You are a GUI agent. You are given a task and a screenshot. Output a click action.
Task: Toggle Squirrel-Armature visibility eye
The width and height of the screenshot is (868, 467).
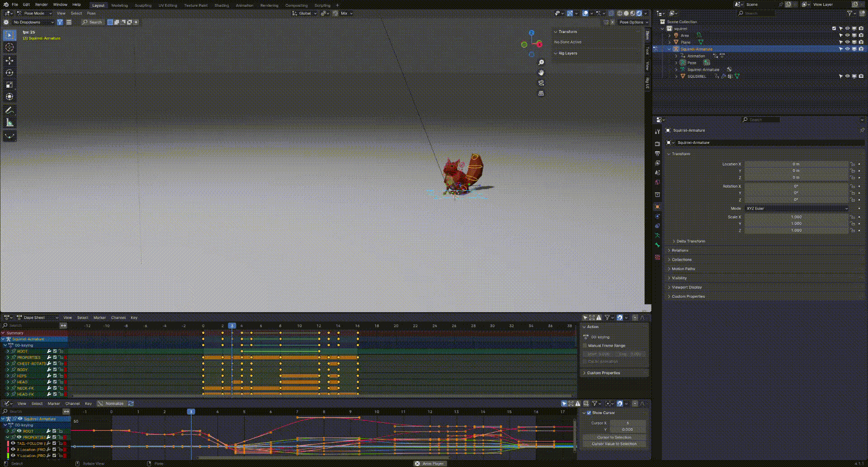tap(848, 49)
